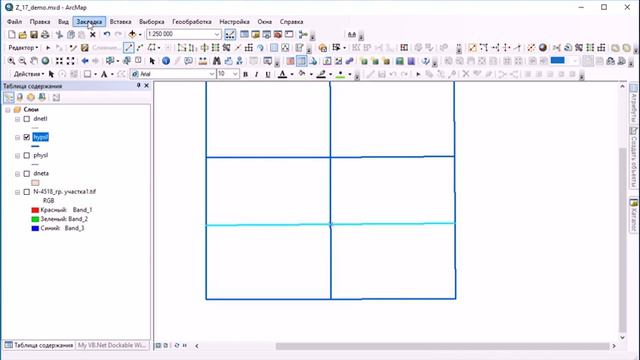Screen dimensions: 640x360
Task: Click fixed zoom in arrows icon
Action: click(x=59, y=61)
